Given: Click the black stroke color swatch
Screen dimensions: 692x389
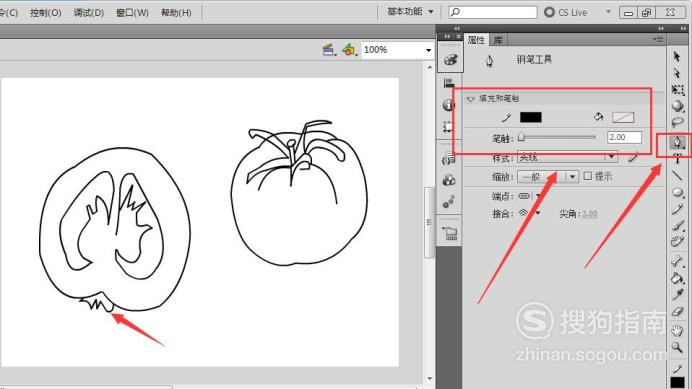Looking at the screenshot, I should [x=530, y=117].
